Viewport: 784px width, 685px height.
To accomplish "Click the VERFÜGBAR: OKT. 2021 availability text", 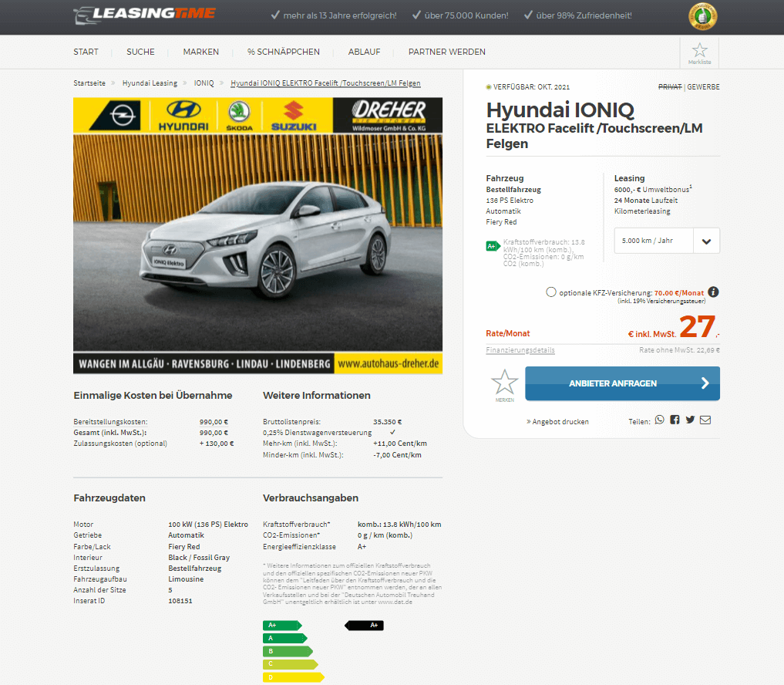I will click(x=531, y=86).
